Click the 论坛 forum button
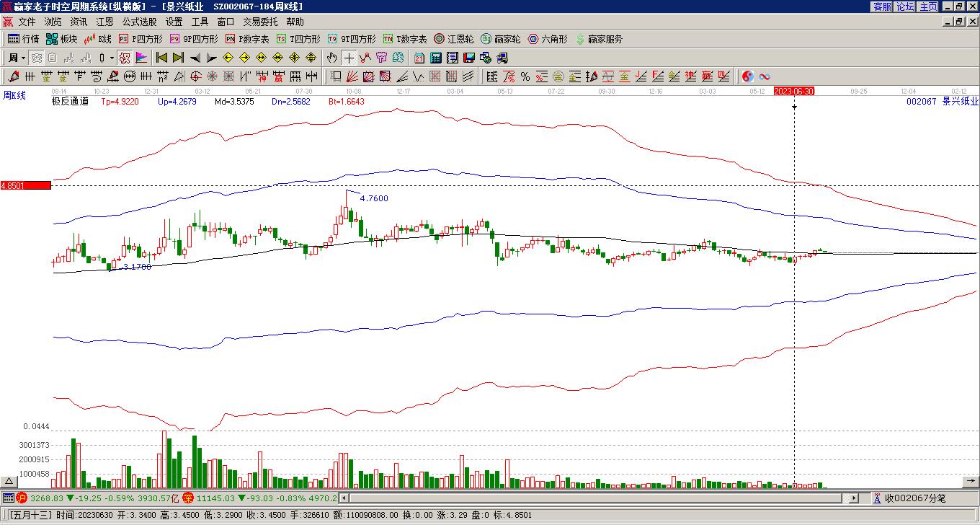This screenshot has height=525, width=980. [905, 6]
